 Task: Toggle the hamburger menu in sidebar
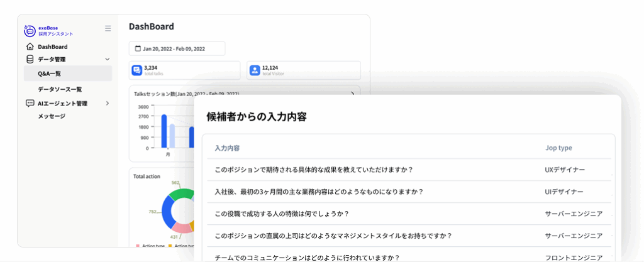click(x=108, y=28)
